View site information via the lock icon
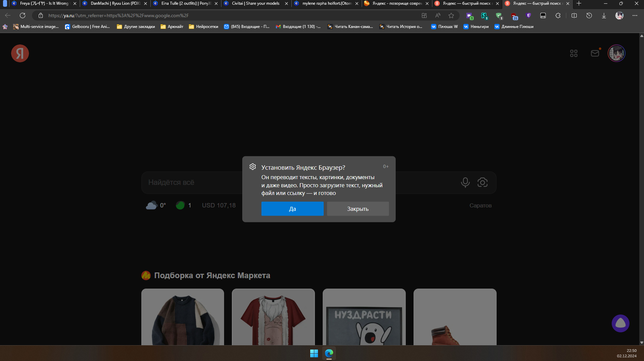This screenshot has width=644, height=361. click(41, 15)
